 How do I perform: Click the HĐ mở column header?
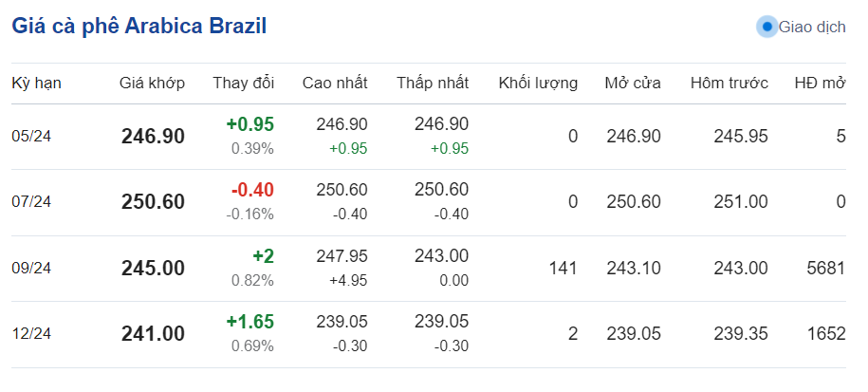coord(820,84)
